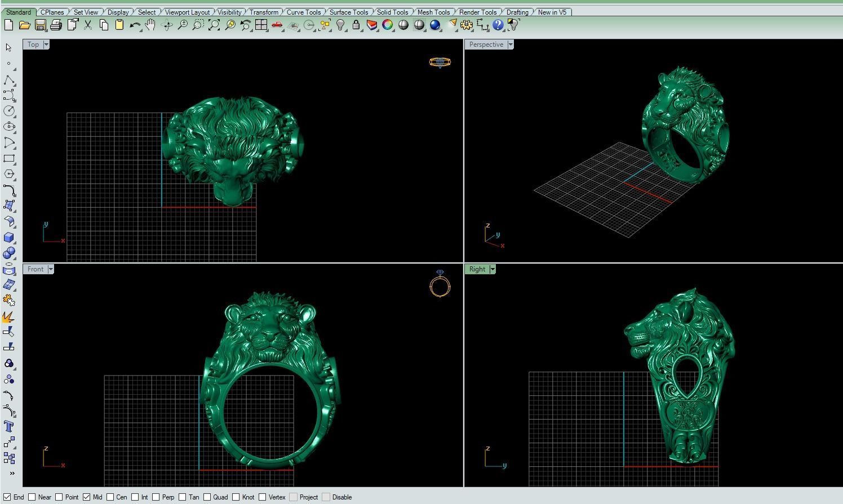Open the Mesh Tools tab
Screen dimensions: 843x504
[x=433, y=12]
